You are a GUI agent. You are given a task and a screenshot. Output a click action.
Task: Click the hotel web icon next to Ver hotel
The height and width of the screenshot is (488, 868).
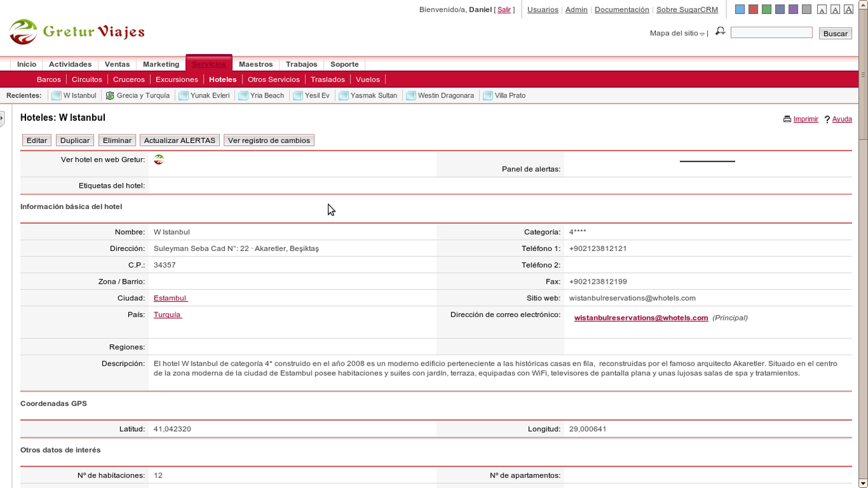[x=159, y=160]
